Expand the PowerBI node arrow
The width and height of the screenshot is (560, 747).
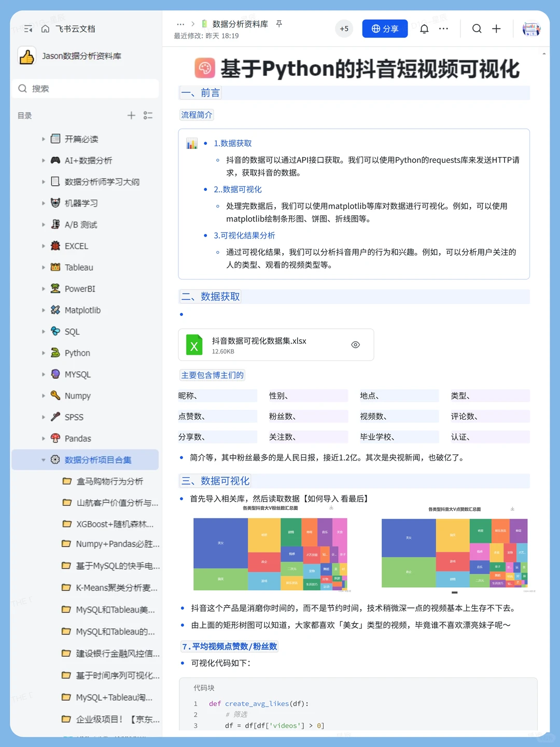coord(44,289)
